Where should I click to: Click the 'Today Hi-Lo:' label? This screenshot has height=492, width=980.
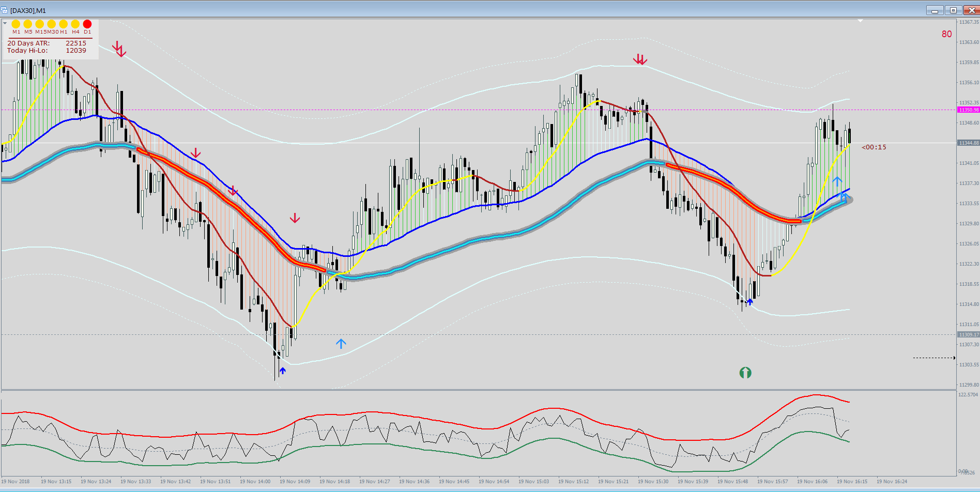click(27, 50)
